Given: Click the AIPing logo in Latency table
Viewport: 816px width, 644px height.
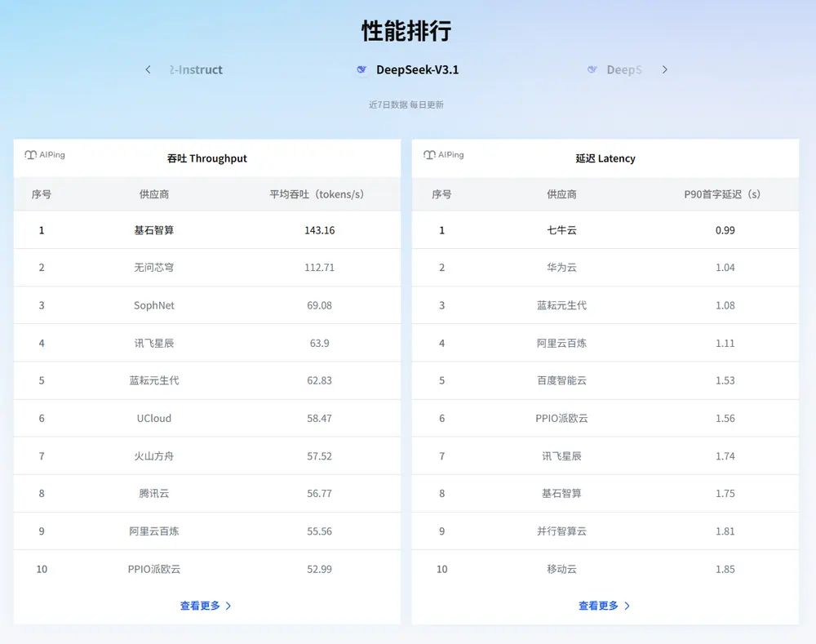Looking at the screenshot, I should coord(443,155).
